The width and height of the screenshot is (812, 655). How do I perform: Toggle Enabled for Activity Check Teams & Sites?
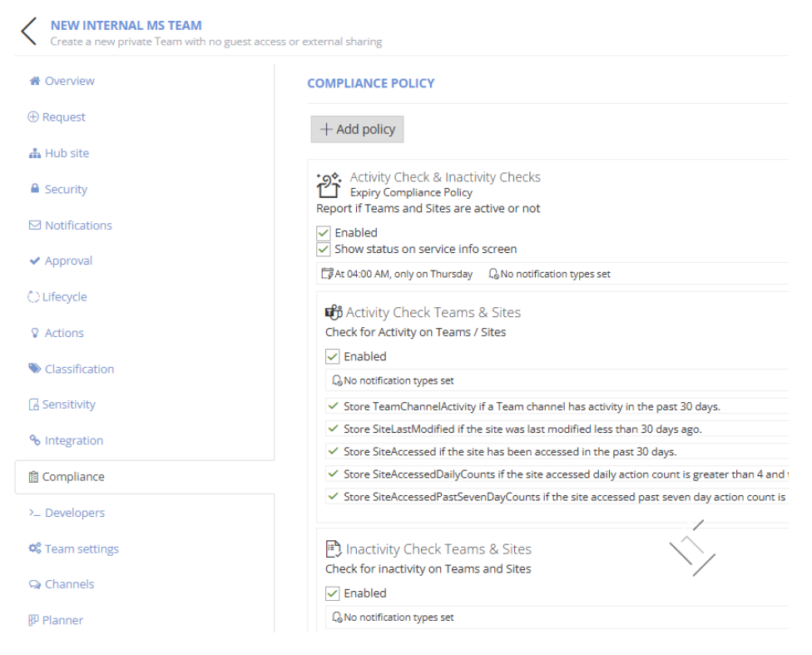click(333, 356)
